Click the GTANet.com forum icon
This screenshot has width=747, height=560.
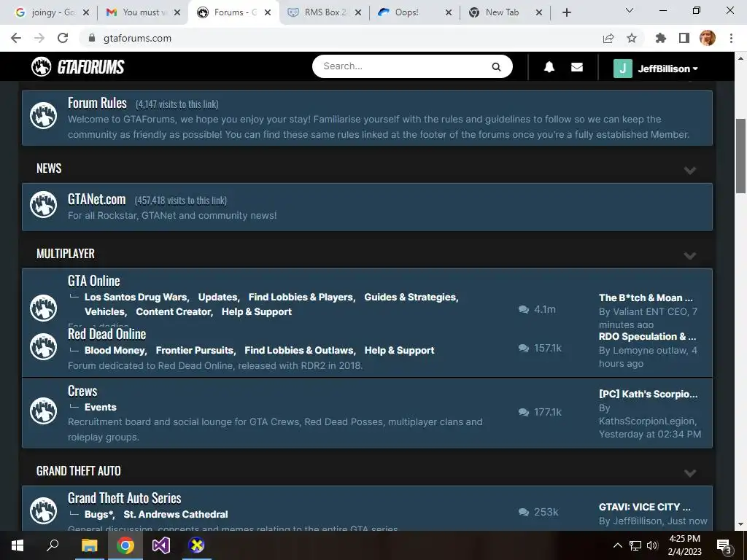click(x=43, y=204)
